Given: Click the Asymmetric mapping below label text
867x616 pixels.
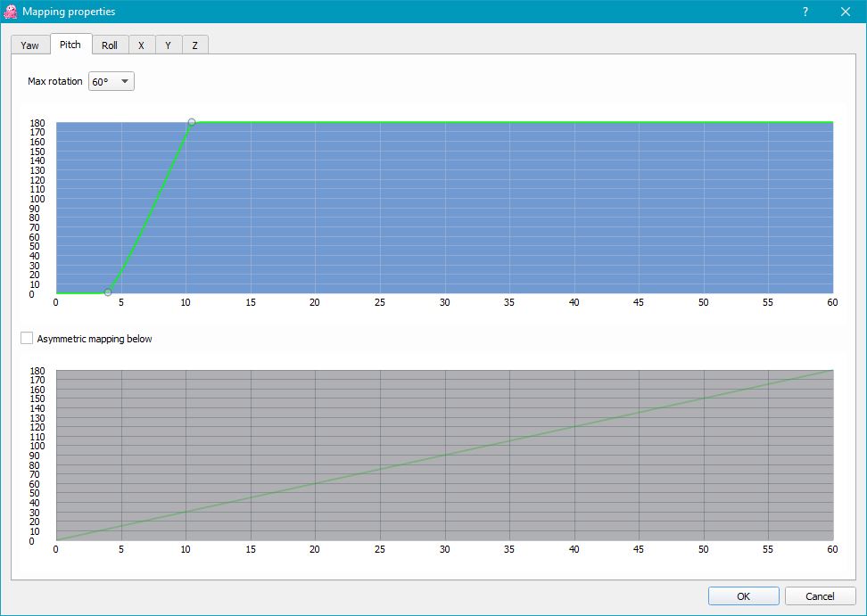Looking at the screenshot, I should pyautogui.click(x=95, y=339).
